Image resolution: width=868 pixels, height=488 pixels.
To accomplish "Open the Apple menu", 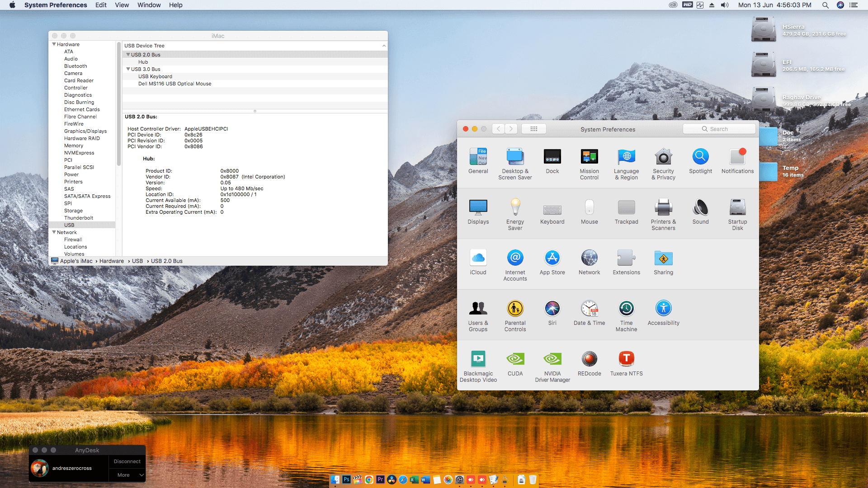I will (x=12, y=5).
